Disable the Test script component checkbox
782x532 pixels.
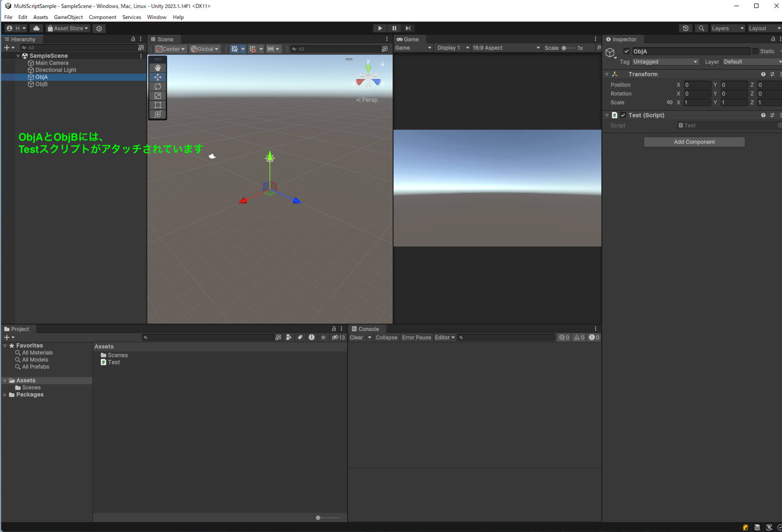623,115
